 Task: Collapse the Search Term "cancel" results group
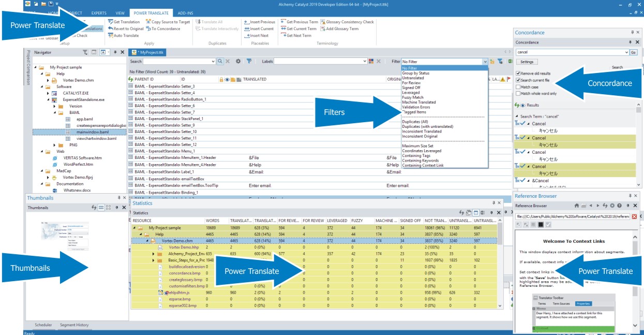(517, 116)
